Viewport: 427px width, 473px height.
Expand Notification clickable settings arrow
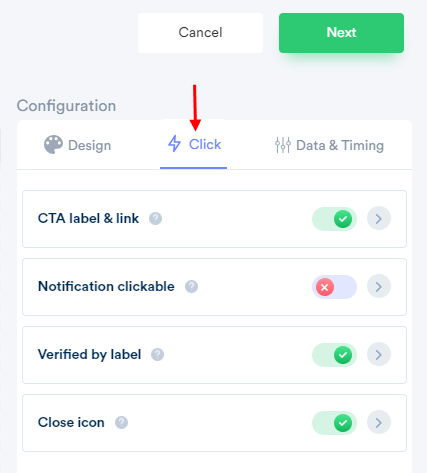379,287
